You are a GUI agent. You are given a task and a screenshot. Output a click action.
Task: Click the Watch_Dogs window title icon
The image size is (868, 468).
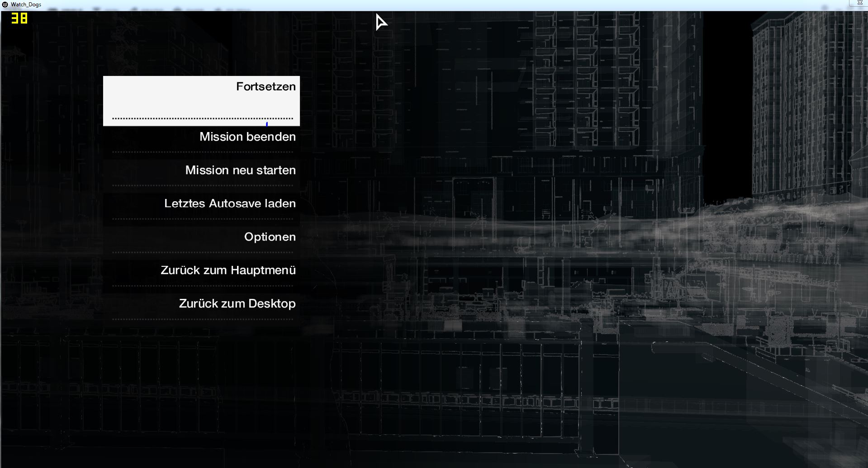click(x=5, y=5)
